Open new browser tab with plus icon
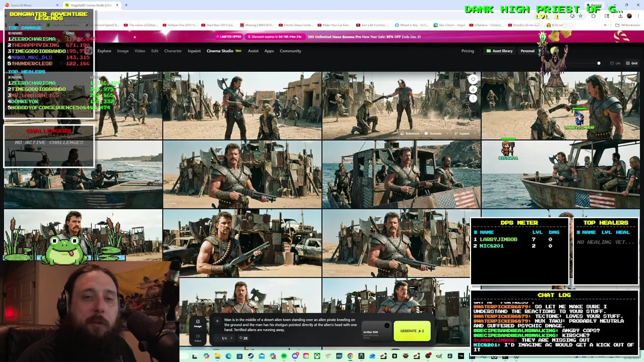 (x=126, y=5)
